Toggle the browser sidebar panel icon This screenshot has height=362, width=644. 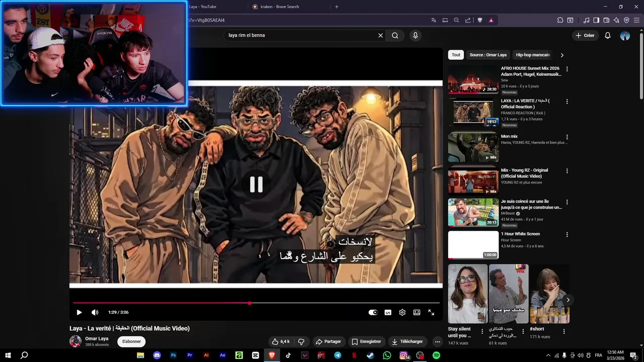click(x=596, y=20)
